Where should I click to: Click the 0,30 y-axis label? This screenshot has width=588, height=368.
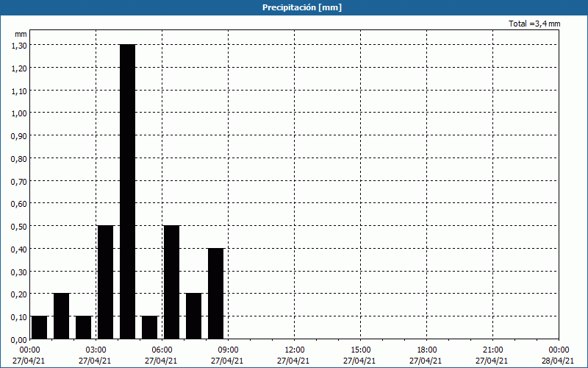tap(18, 272)
